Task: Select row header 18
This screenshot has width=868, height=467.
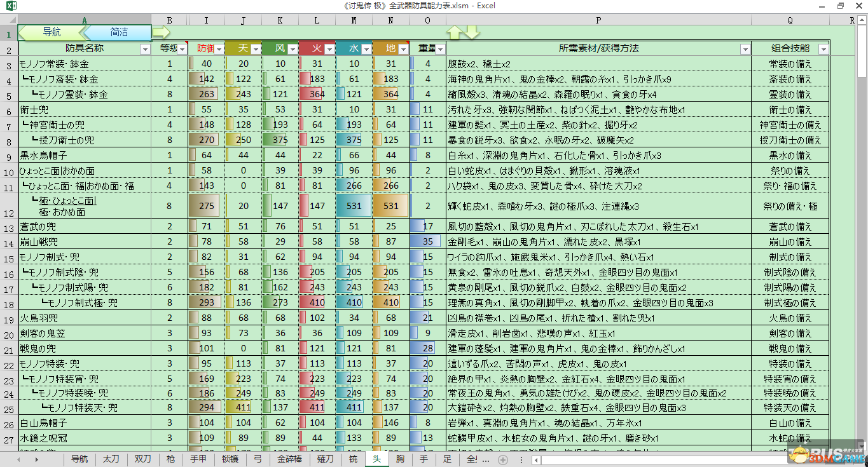Action: (x=9, y=304)
